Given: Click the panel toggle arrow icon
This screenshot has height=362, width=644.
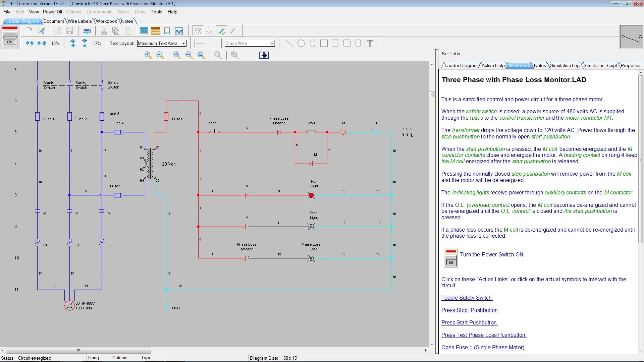Looking at the screenshot, I should (x=264, y=55).
